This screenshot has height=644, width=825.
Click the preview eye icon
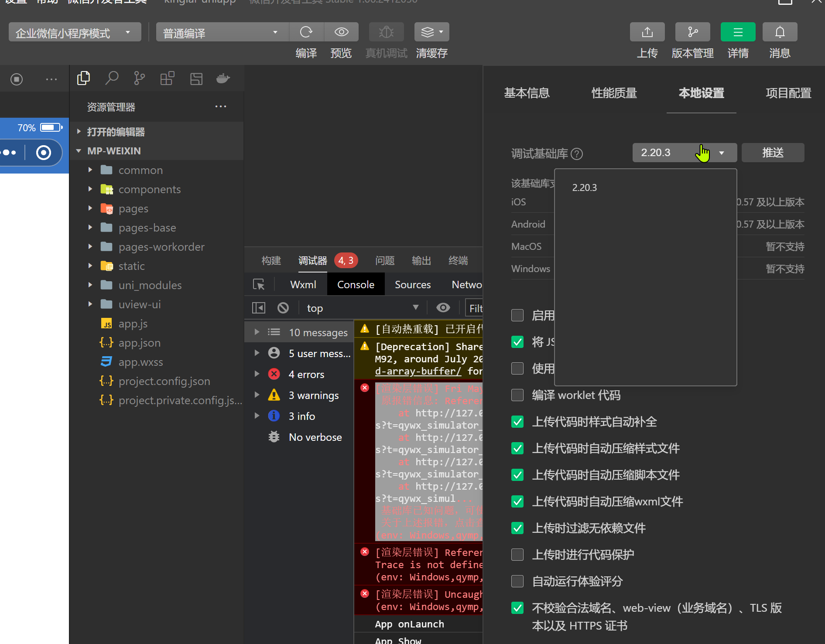(x=341, y=32)
